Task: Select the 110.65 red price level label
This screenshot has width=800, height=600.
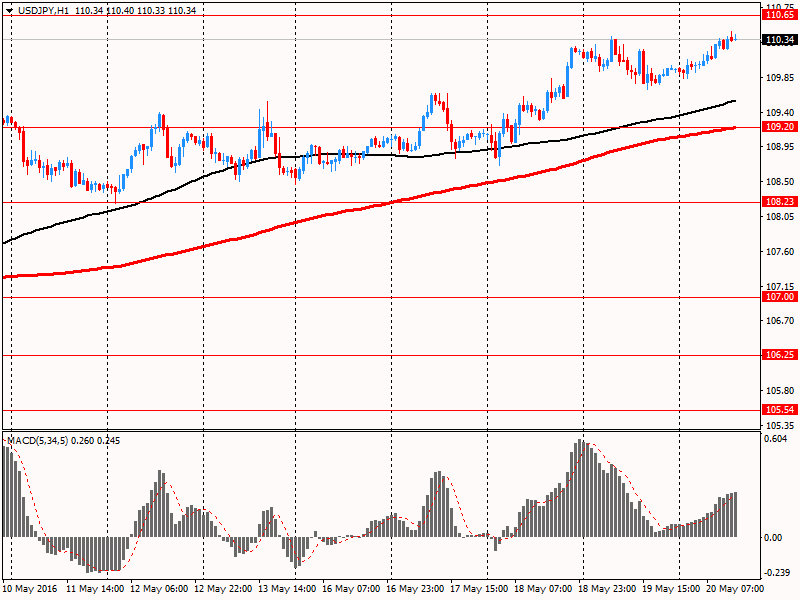Action: click(x=778, y=15)
